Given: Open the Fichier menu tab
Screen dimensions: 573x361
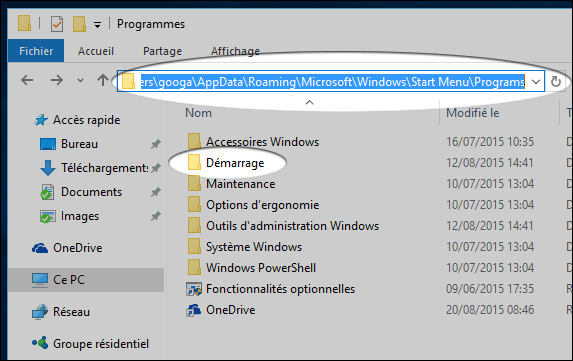Looking at the screenshot, I should pos(36,51).
